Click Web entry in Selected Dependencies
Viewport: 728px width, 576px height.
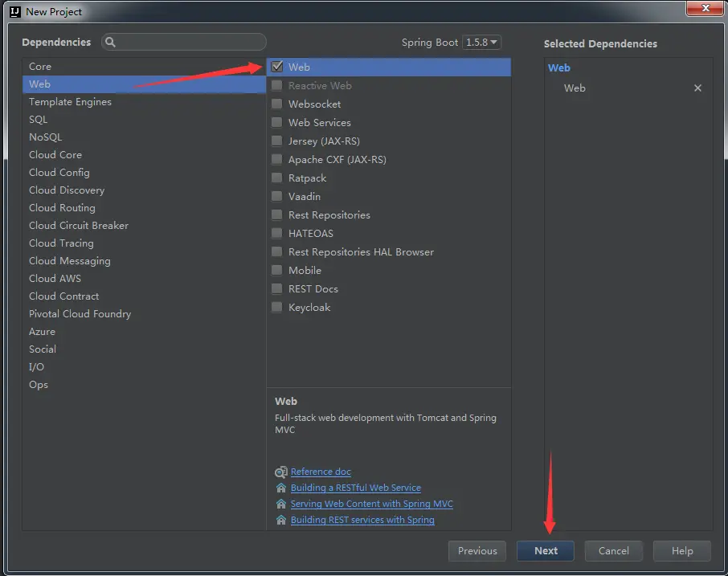[575, 88]
